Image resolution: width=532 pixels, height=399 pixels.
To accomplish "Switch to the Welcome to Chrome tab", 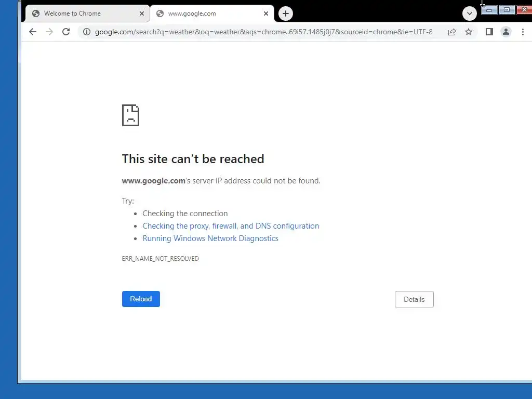I will (x=87, y=14).
